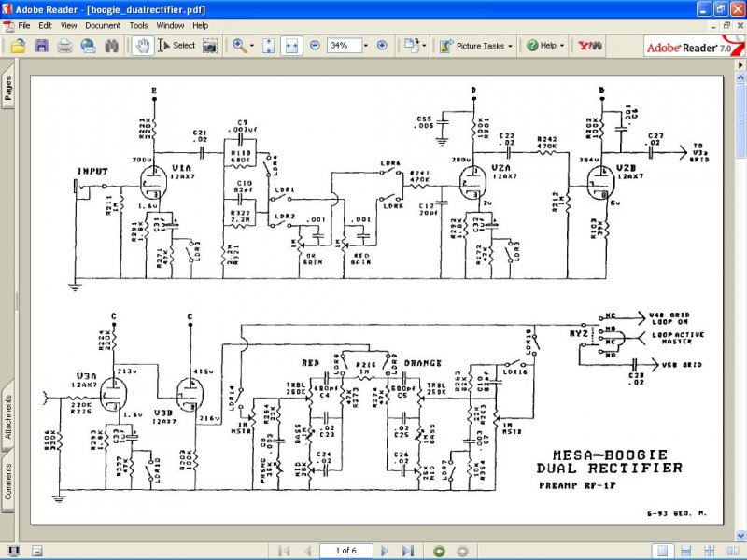Select the Hand tool
Image resolution: width=747 pixels, height=560 pixels.
point(143,46)
